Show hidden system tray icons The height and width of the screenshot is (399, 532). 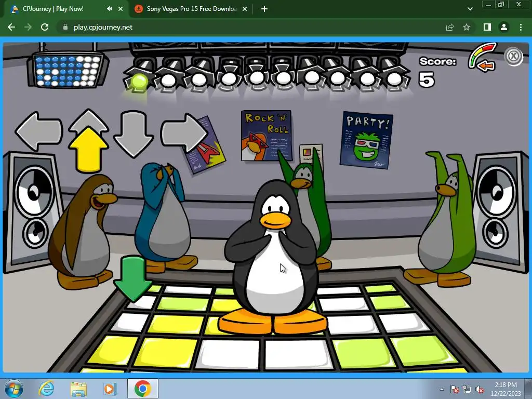click(442, 389)
